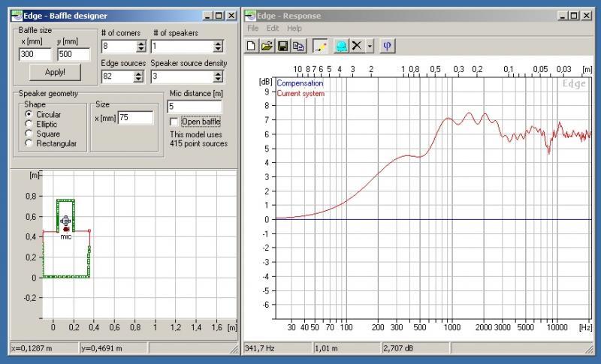Choose the Square shape radio button
Image resolution: width=601 pixels, height=364 pixels.
[29, 134]
